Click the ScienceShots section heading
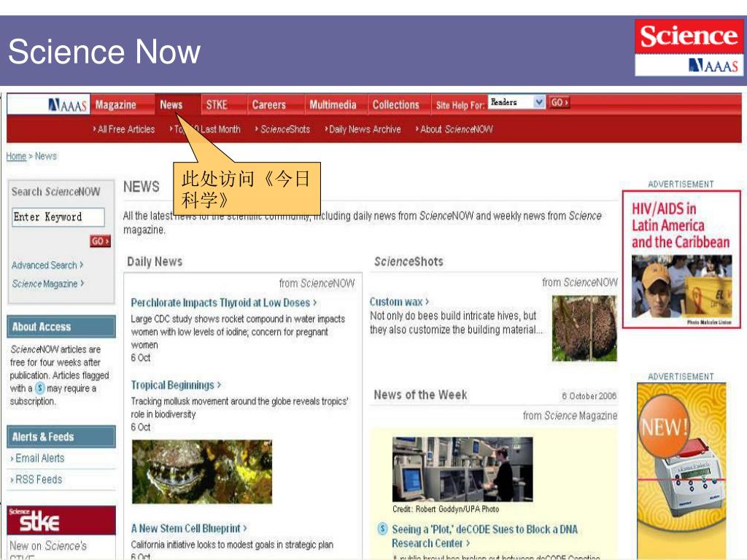This screenshot has width=747, height=560. (x=409, y=262)
